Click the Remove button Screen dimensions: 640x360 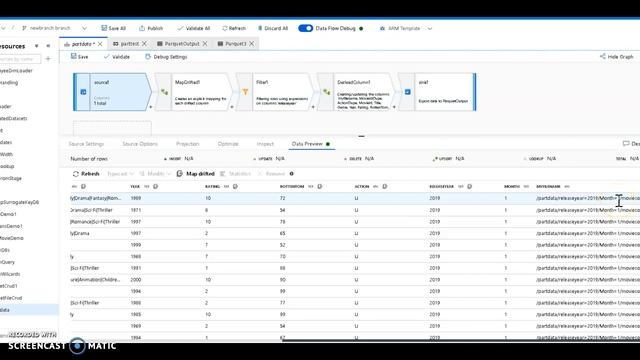point(271,174)
